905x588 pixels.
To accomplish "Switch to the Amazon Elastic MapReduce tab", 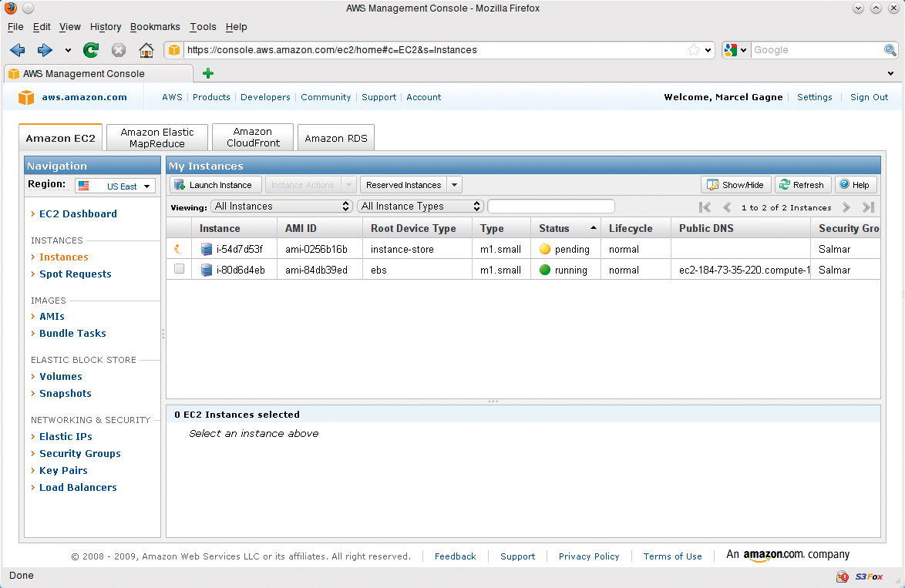I will (x=157, y=137).
